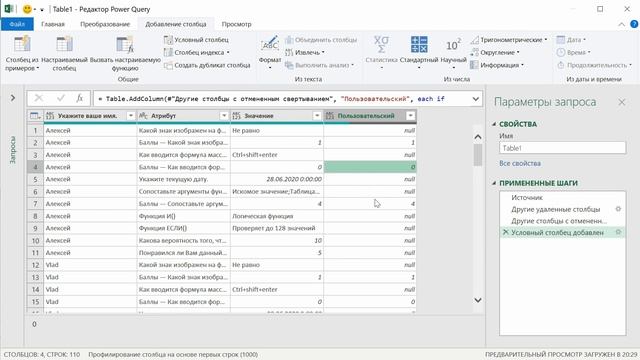Click the Date command
This screenshot has height=360, width=640.
pos(571,40)
